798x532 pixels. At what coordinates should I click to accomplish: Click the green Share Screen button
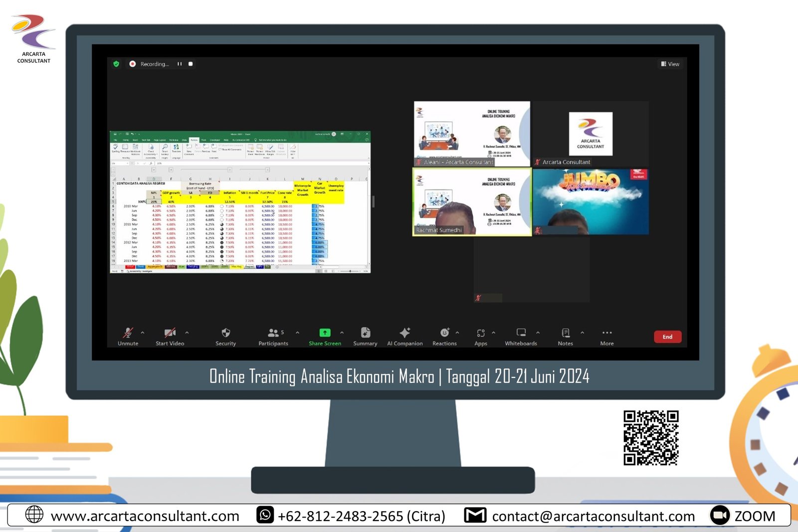[325, 336]
